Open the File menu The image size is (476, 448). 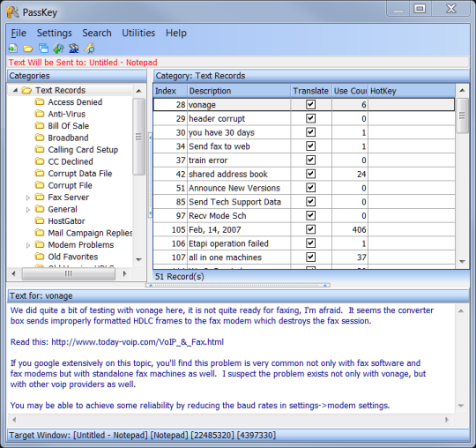(19, 33)
